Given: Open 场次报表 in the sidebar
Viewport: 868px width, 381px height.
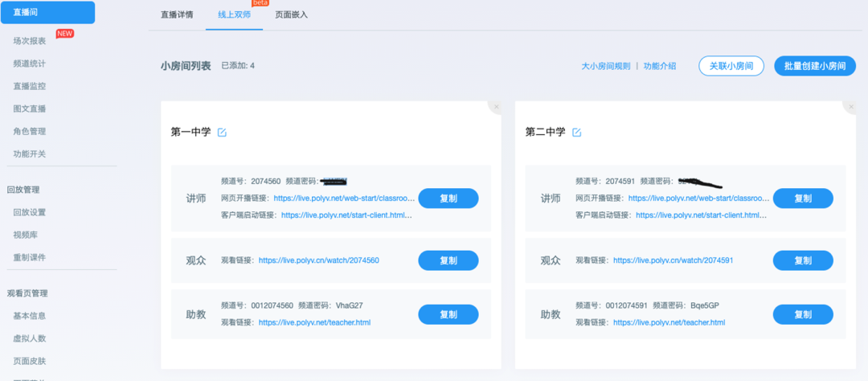Looking at the screenshot, I should (x=30, y=41).
